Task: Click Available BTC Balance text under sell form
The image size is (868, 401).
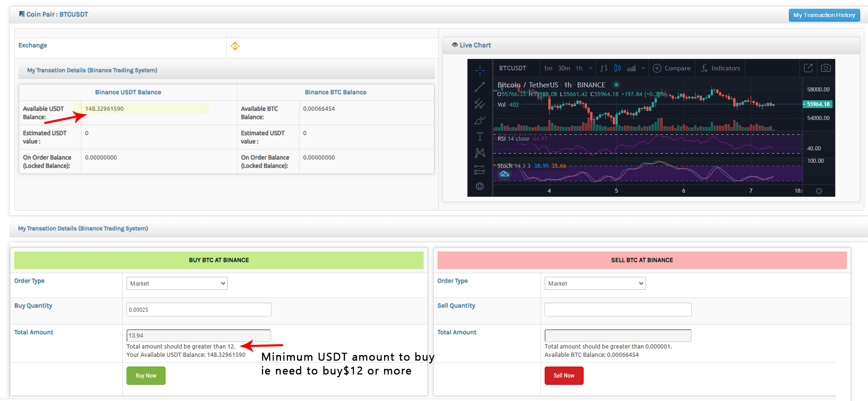Action: (x=592, y=355)
